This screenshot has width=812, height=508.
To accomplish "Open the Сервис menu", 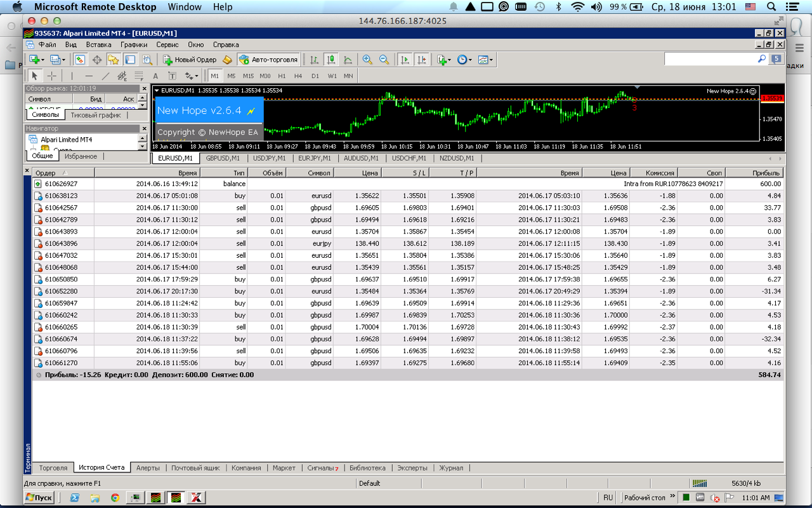I will [167, 44].
